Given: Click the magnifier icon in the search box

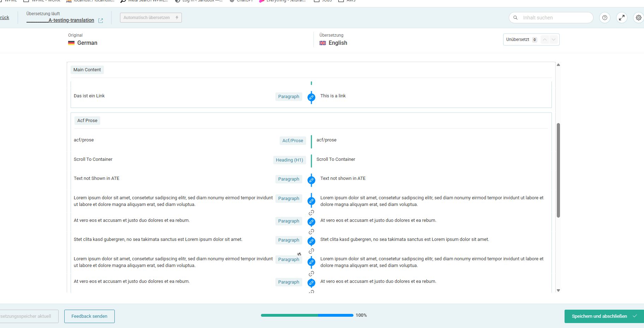Looking at the screenshot, I should point(515,18).
